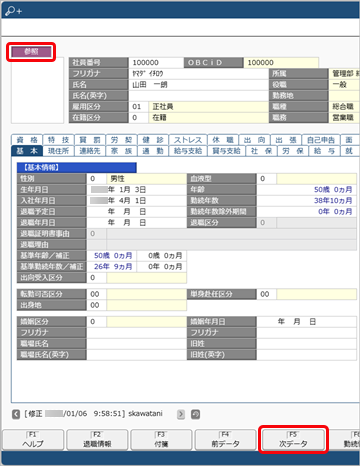
Task: Open the 現住所 tab
Action: 58,151
